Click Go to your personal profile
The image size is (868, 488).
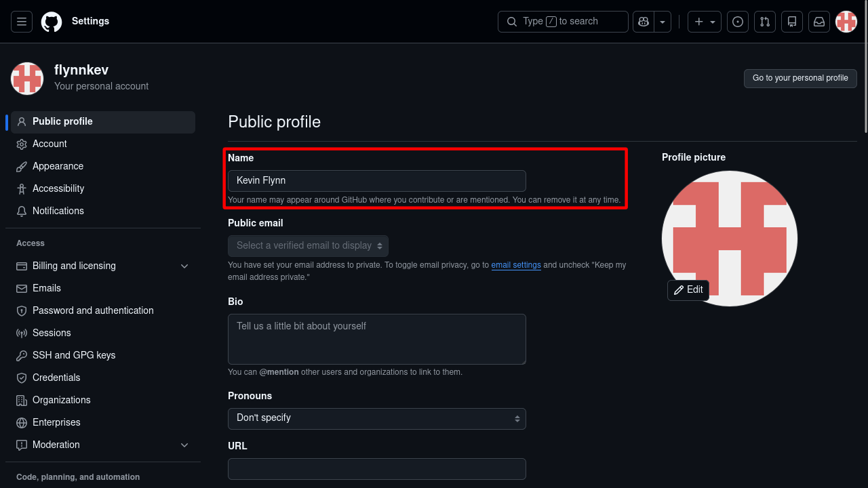click(x=800, y=78)
